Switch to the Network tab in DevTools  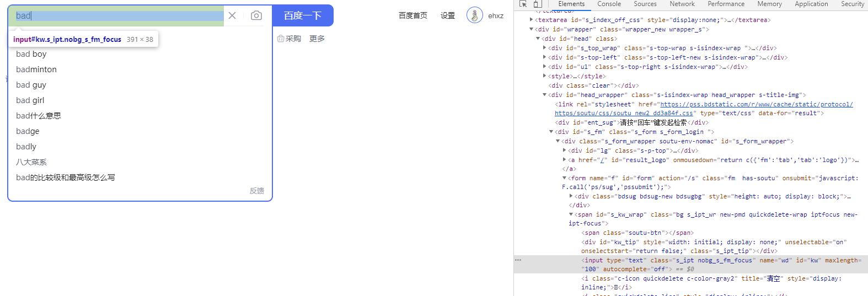click(682, 4)
